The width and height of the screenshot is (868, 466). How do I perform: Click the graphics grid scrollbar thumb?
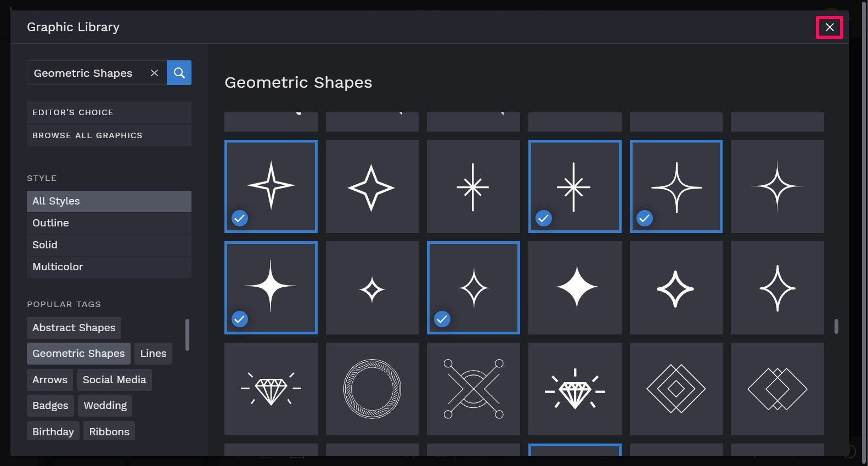[836, 326]
